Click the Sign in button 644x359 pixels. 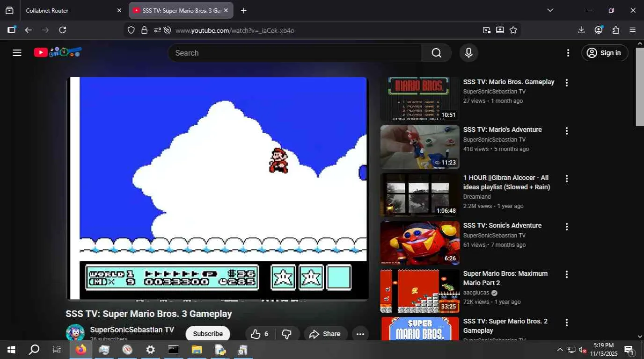click(x=605, y=53)
